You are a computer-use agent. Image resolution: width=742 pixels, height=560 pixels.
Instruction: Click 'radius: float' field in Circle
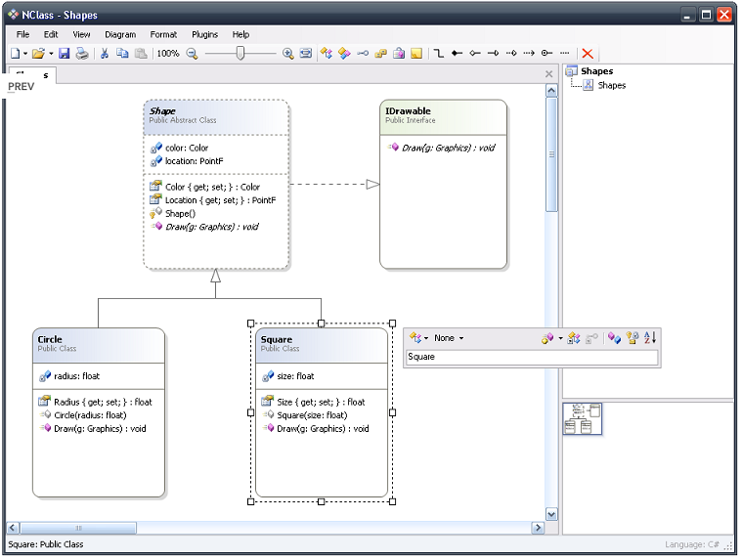[x=76, y=376]
